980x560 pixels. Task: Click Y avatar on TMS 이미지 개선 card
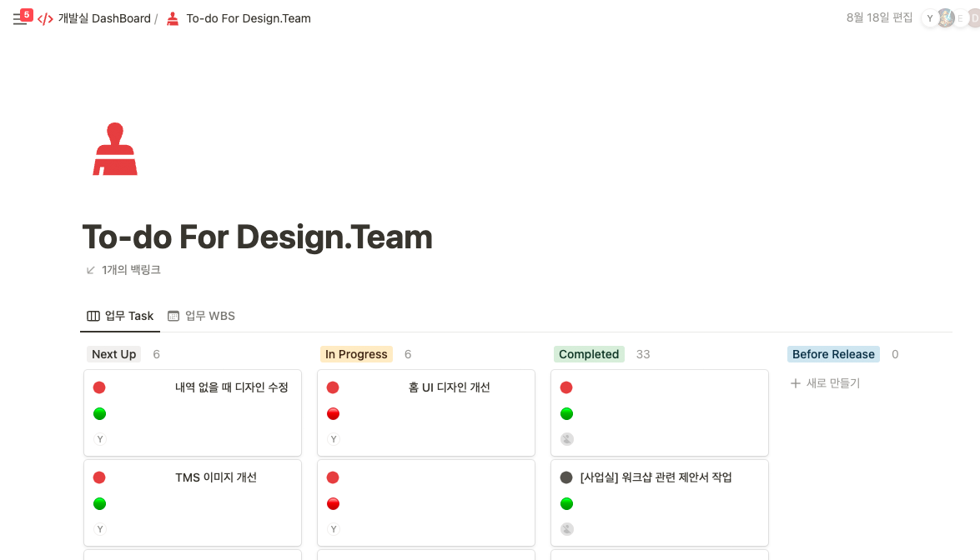[x=100, y=529]
